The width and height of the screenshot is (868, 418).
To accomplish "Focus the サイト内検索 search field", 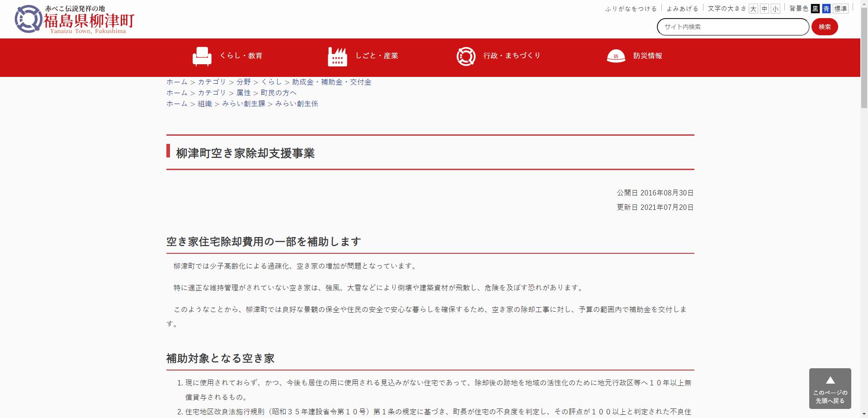I will 733,27.
